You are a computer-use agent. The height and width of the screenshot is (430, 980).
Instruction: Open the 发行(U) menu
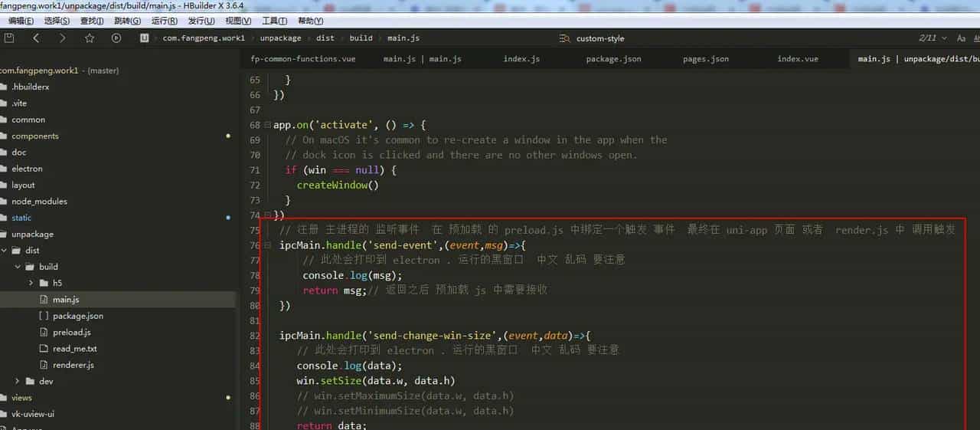[x=201, y=21]
